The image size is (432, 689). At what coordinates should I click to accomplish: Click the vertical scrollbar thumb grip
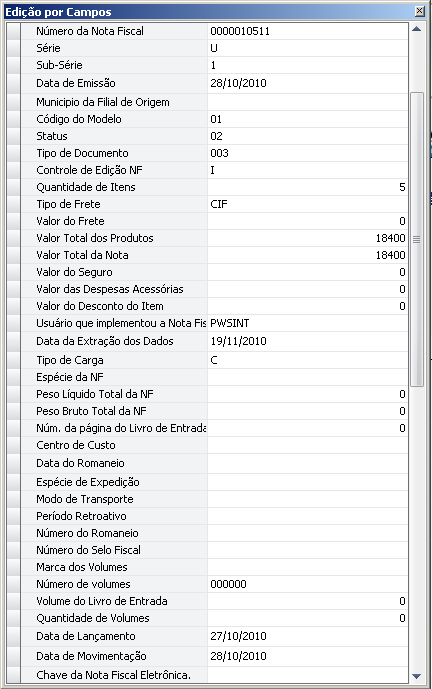point(417,239)
